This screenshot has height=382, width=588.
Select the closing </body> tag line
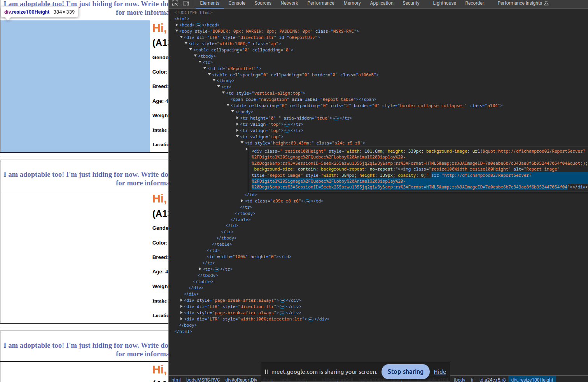coord(188,326)
